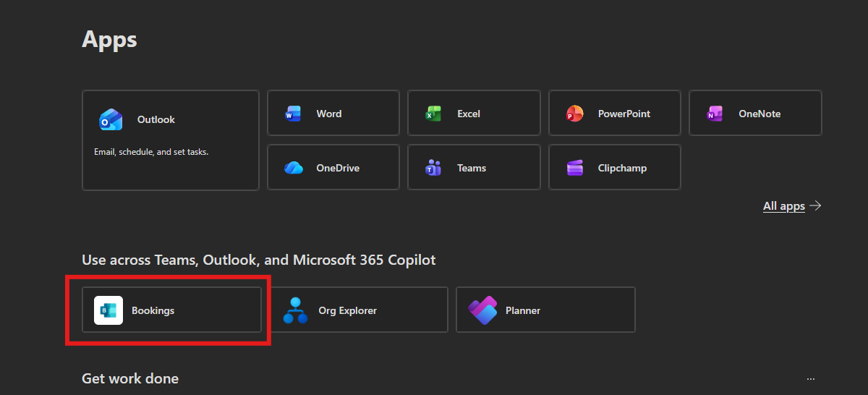
Task: Click the Planner app icon
Action: coord(482,310)
